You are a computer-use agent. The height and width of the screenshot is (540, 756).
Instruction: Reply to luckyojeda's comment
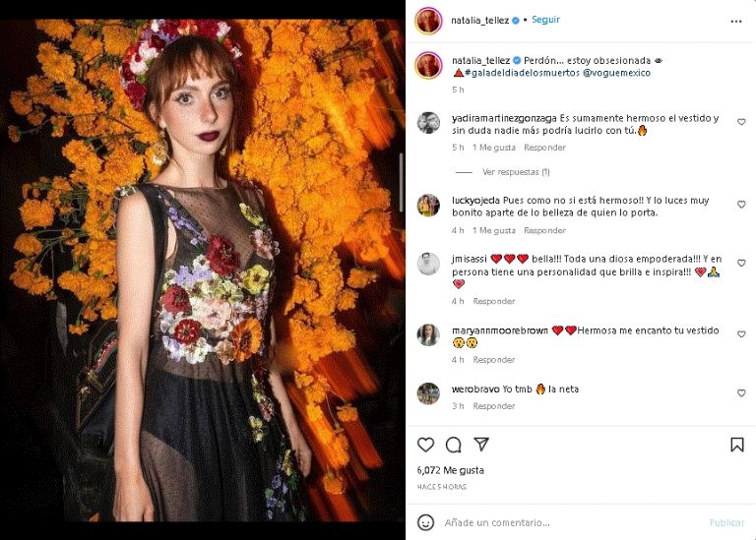click(x=544, y=230)
